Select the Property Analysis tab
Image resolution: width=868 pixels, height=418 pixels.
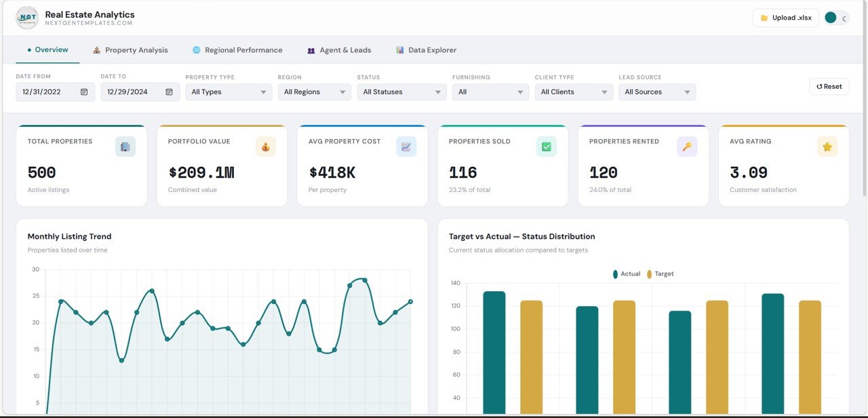pos(130,49)
